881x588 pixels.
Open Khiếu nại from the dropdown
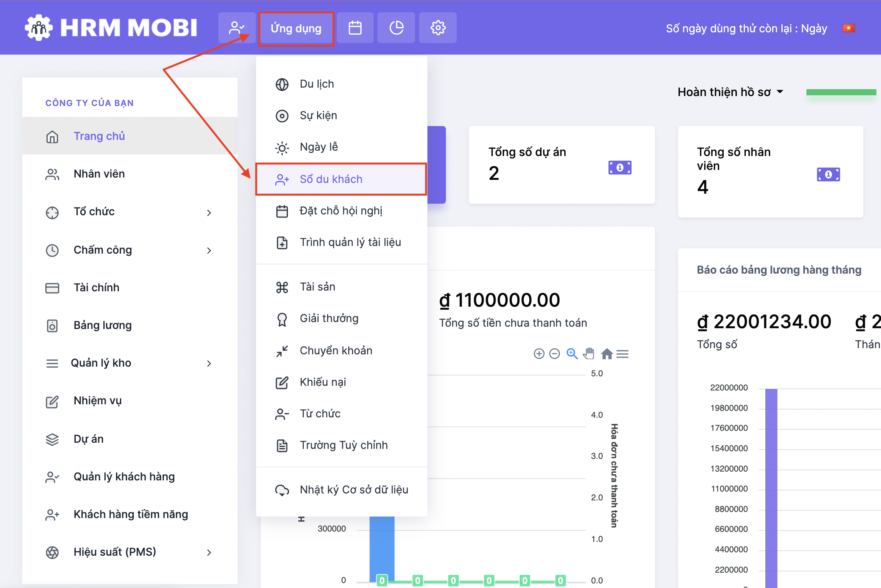(x=341, y=382)
